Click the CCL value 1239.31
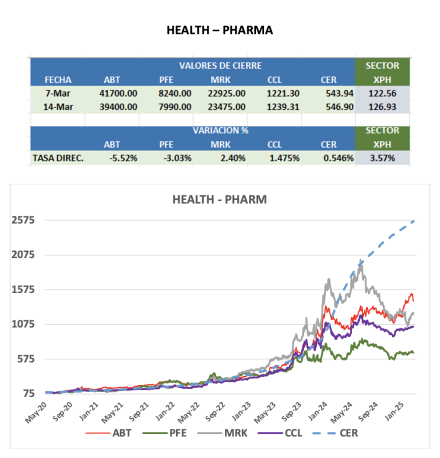The image size is (440, 458). (283, 107)
